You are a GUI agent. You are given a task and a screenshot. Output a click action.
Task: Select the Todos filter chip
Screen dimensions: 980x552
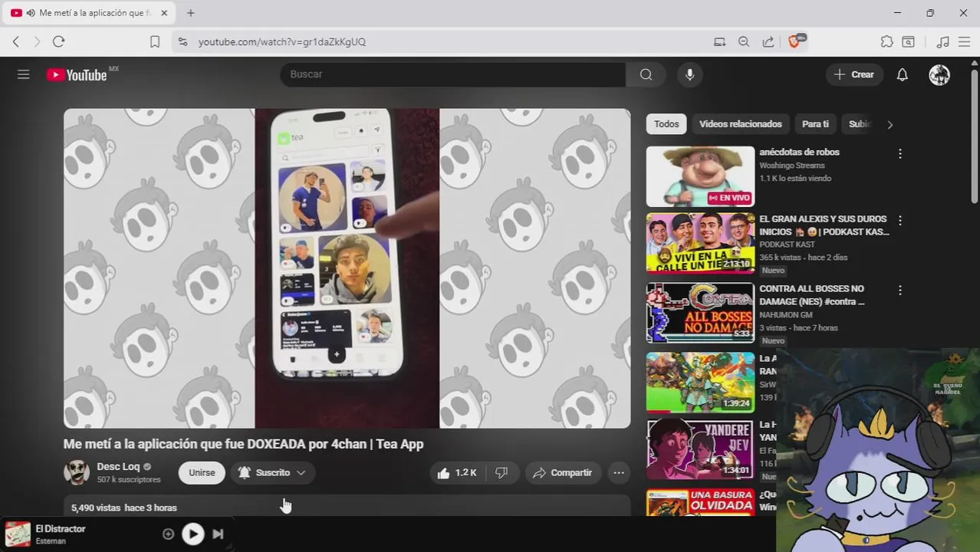tap(666, 124)
